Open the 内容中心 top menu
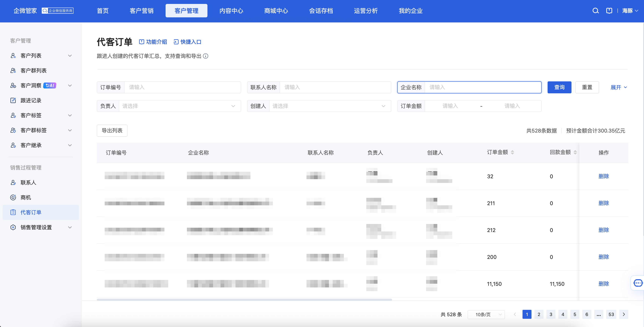 [231, 11]
